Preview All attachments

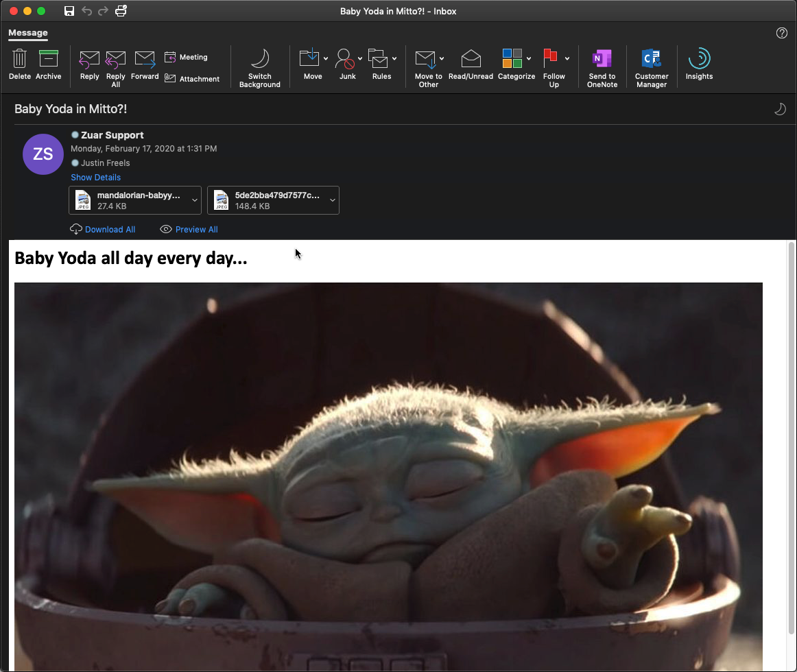coord(189,229)
